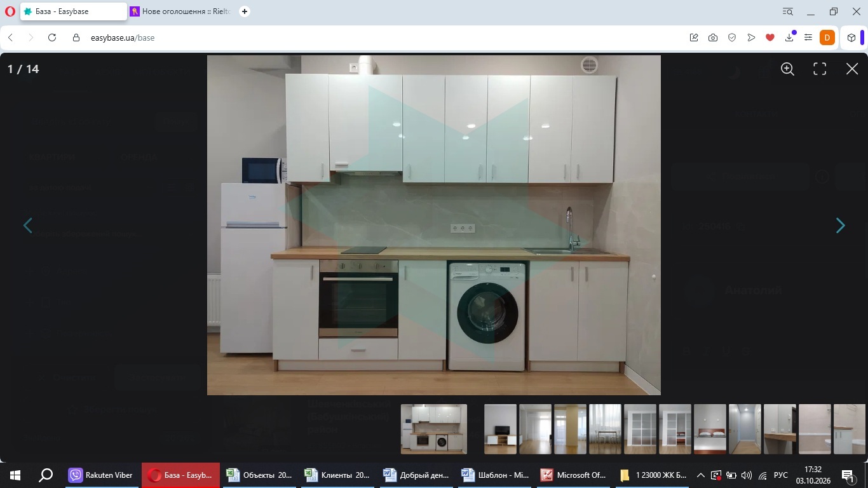Viewport: 868px width, 488px height.
Task: Open the search tabs panel
Action: [x=788, y=11]
